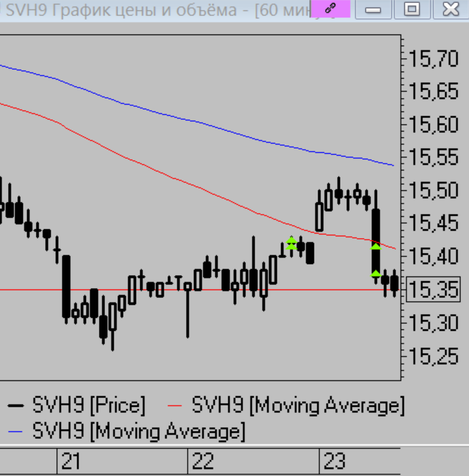Select the SVH9 [Price] legend label
The width and height of the screenshot is (469, 476).
click(x=89, y=406)
